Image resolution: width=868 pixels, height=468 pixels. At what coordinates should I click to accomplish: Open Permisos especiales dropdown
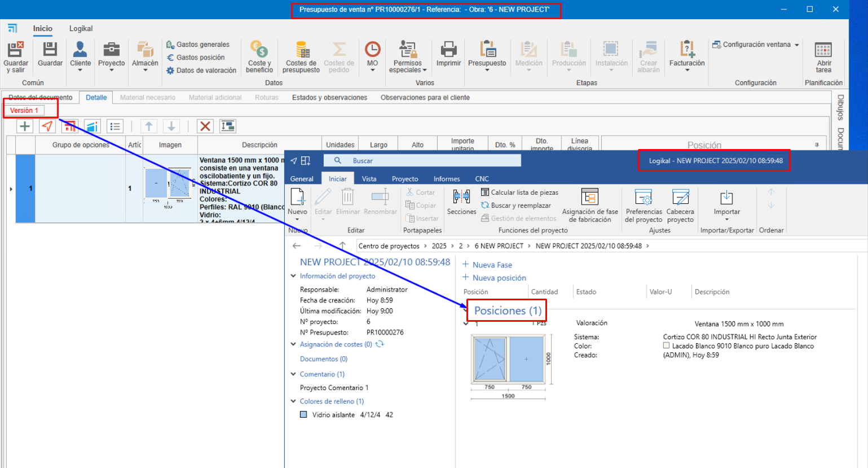coord(408,56)
